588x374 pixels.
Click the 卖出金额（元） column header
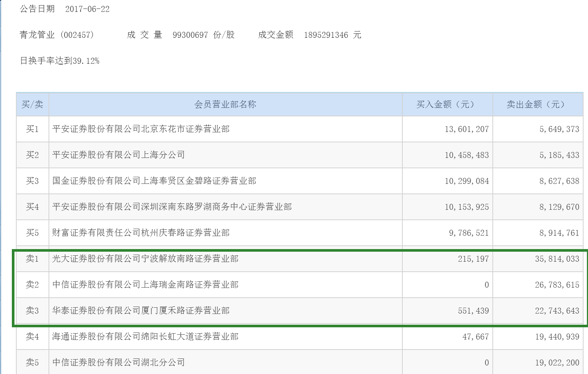(538, 105)
